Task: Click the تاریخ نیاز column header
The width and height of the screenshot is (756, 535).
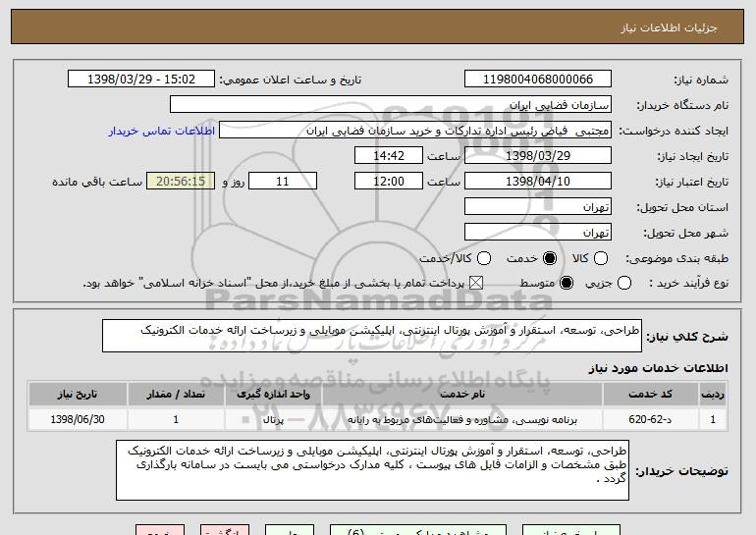Action: click(78, 395)
